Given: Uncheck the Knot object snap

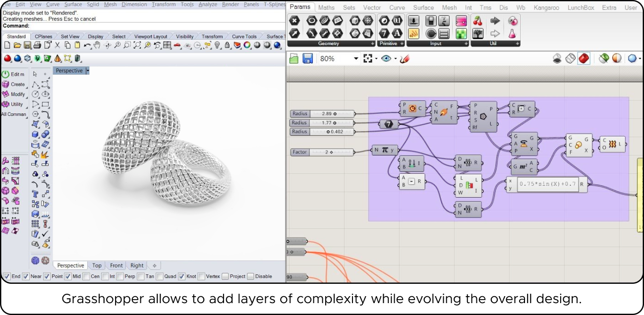Looking at the screenshot, I should tap(182, 276).
